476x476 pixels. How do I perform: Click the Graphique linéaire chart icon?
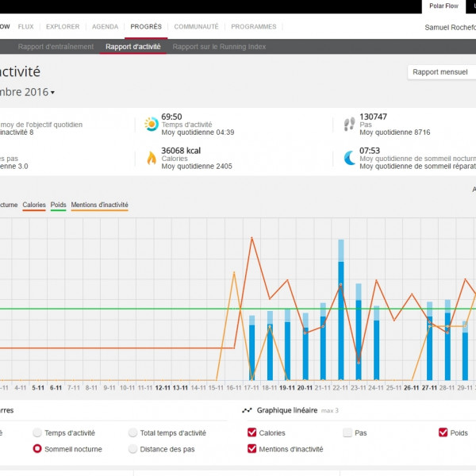point(248,411)
